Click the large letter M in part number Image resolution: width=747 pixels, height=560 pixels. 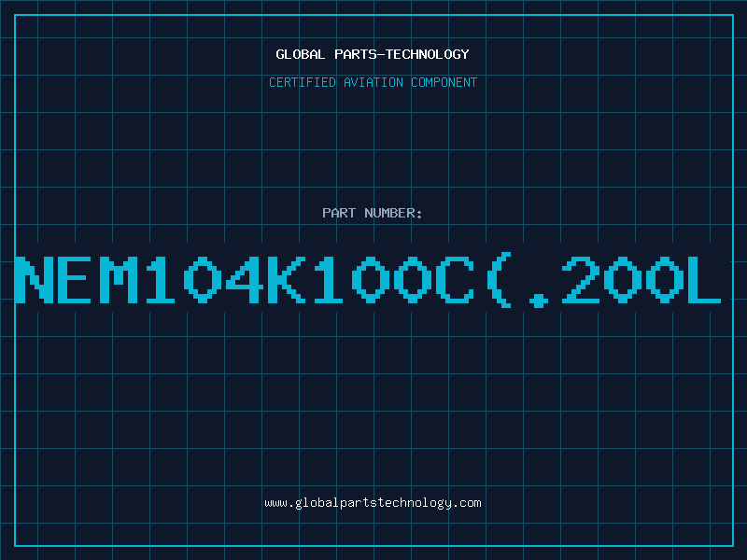click(x=119, y=280)
